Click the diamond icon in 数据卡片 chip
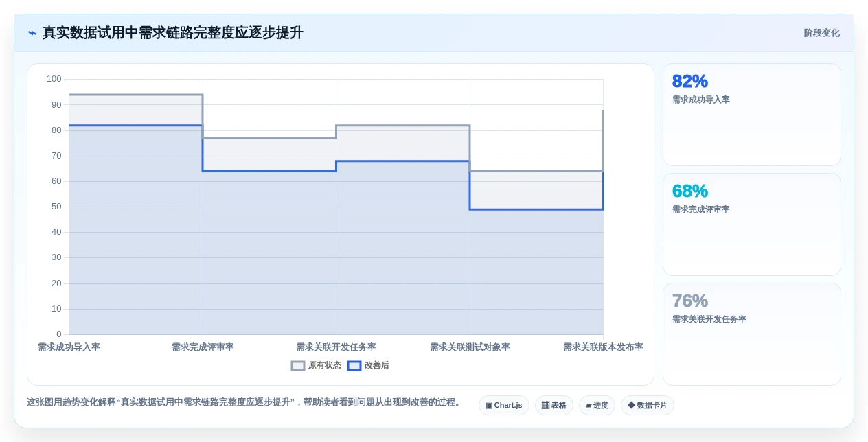The height and width of the screenshot is (442, 868). [x=631, y=406]
